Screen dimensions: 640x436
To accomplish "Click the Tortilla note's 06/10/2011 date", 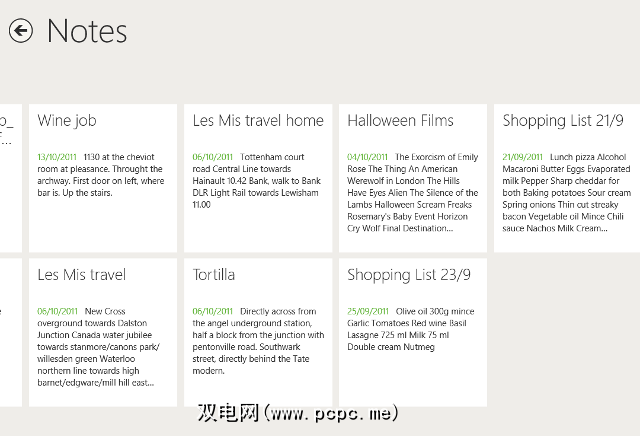I will [x=212, y=311].
